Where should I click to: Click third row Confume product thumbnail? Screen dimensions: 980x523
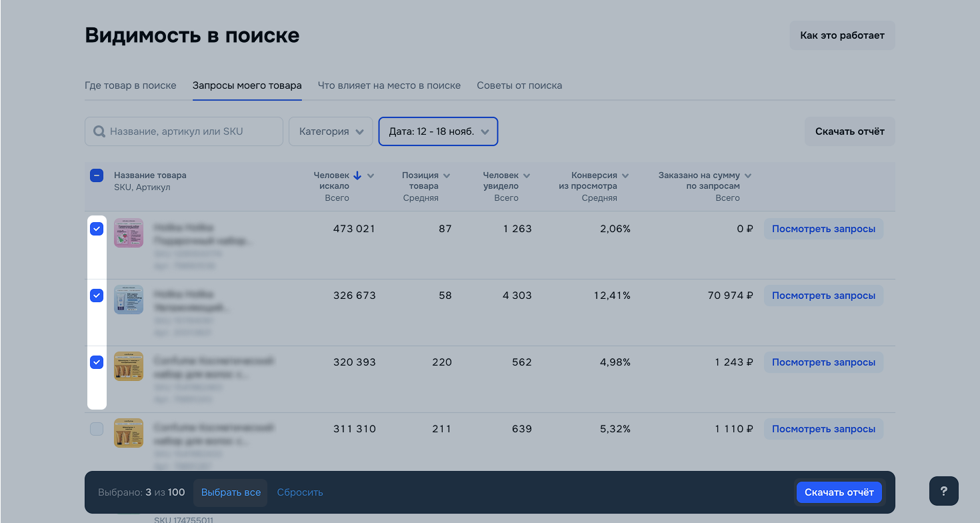tap(129, 366)
